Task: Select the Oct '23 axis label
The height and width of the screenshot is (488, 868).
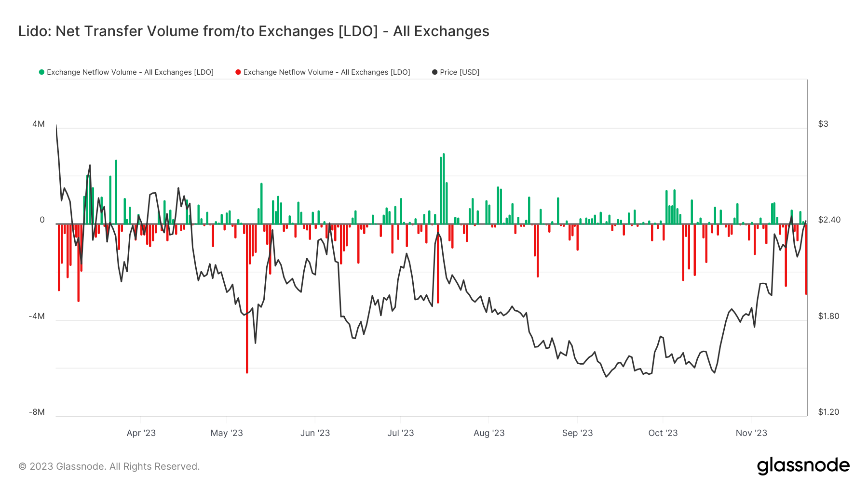Action: point(663,433)
